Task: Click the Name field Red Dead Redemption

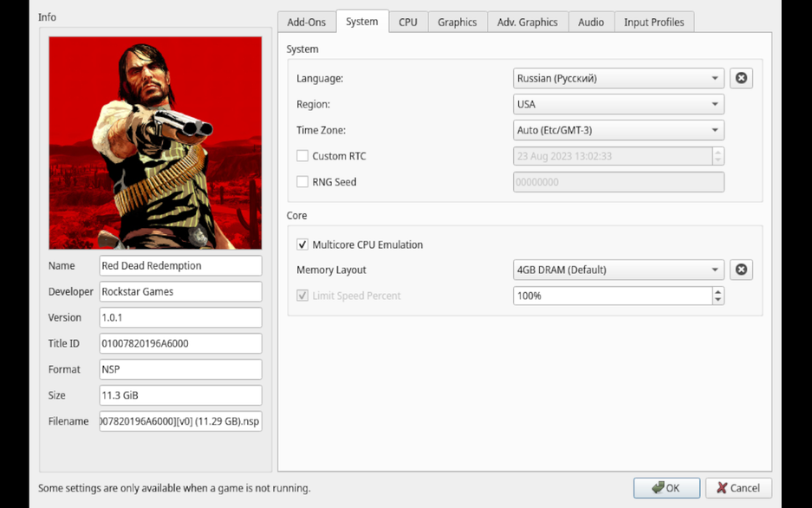Action: [181, 265]
